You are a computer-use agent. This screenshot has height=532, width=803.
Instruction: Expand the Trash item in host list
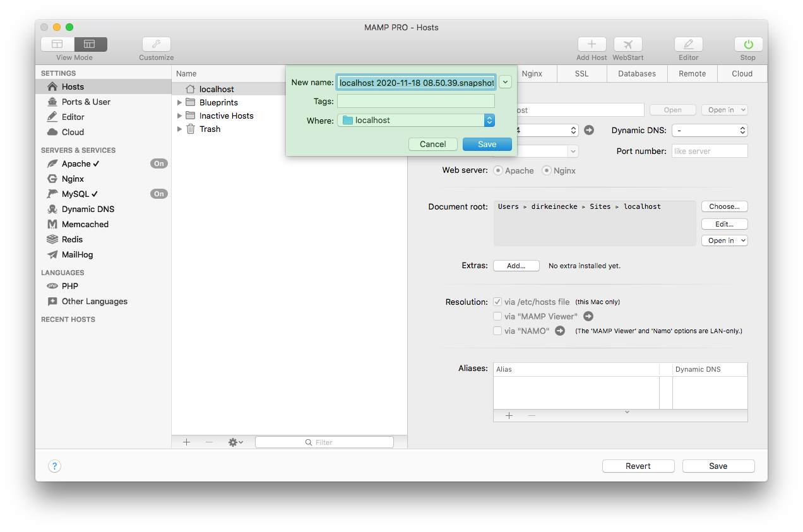click(179, 129)
